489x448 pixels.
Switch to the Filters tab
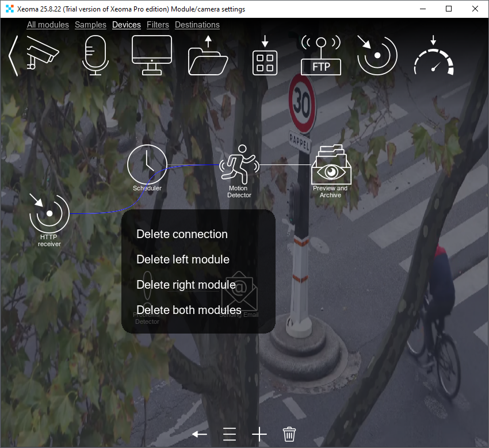(x=158, y=25)
